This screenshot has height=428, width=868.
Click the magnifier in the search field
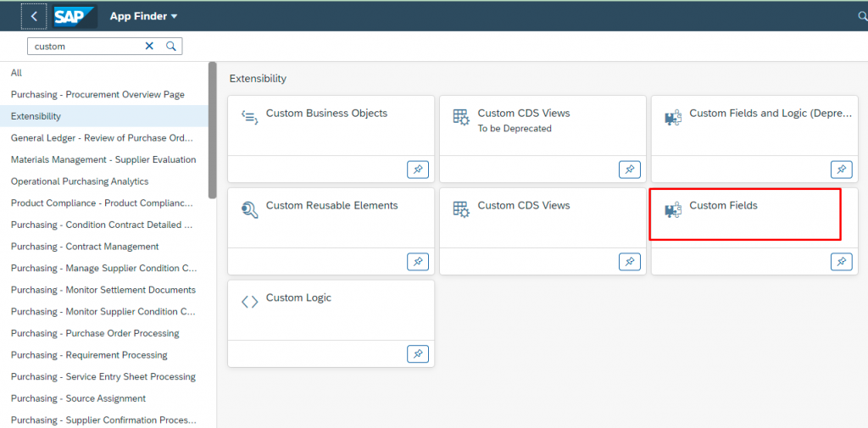coord(171,47)
